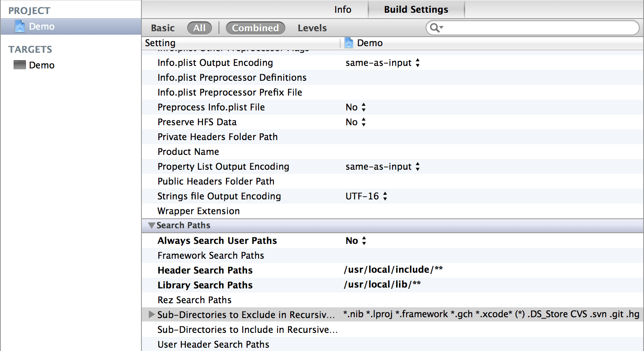Open Always Search User Paths popup
Viewport: 644px width, 351px height.
tap(355, 241)
